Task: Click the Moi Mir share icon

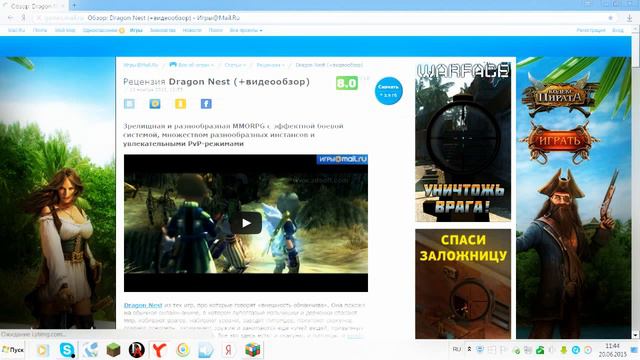Action: 155,104
